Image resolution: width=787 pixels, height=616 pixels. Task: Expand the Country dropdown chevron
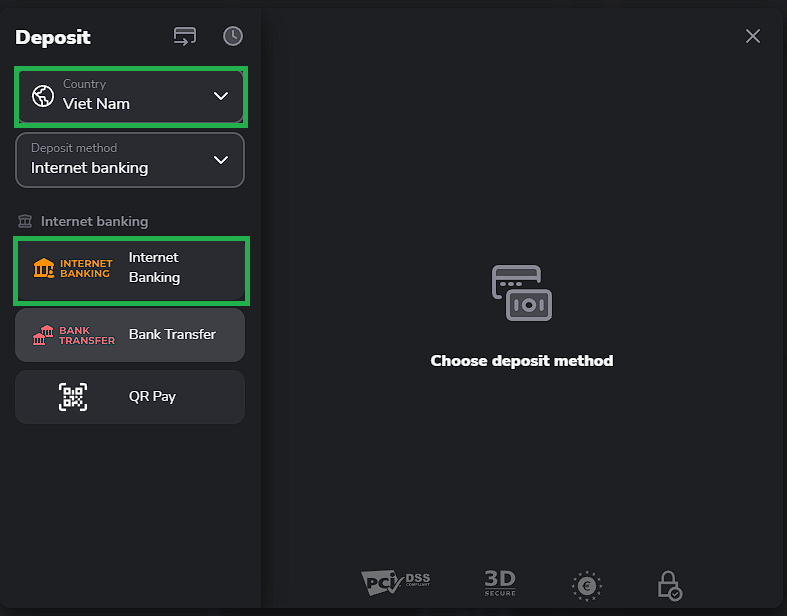pyautogui.click(x=221, y=96)
